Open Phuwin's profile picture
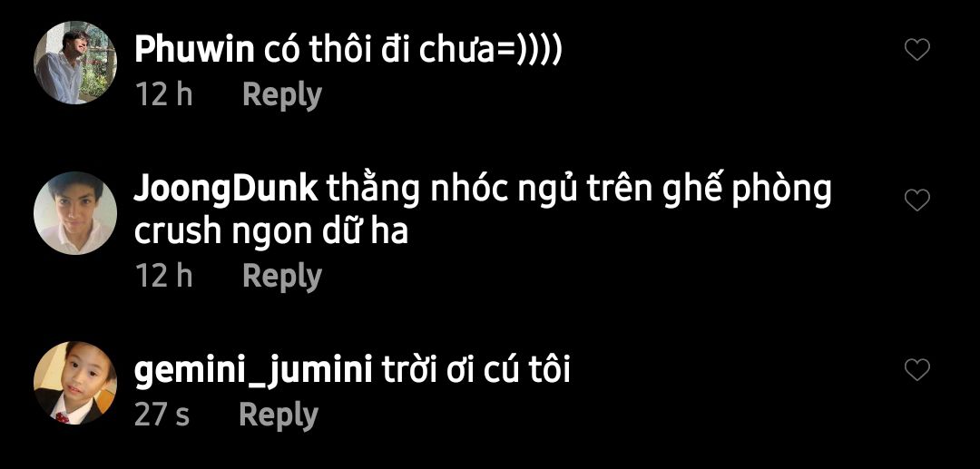This screenshot has width=980, height=469. 75,63
